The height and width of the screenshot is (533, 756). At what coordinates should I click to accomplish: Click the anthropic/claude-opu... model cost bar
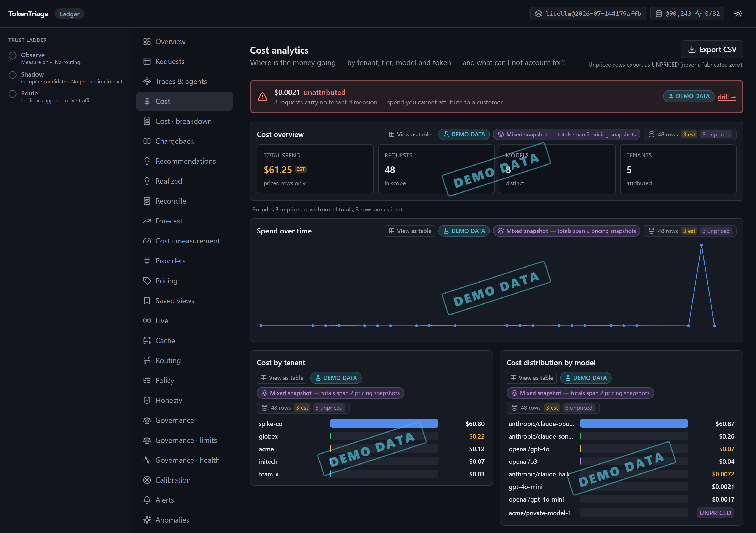point(634,423)
